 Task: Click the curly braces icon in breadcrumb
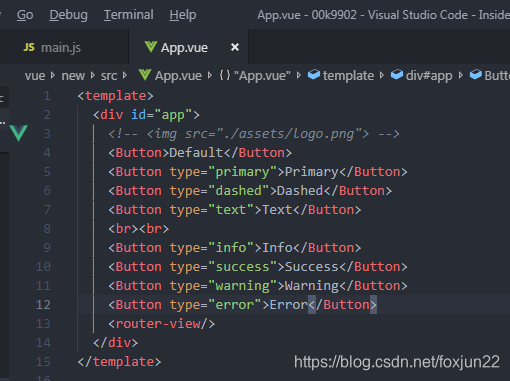pos(225,75)
